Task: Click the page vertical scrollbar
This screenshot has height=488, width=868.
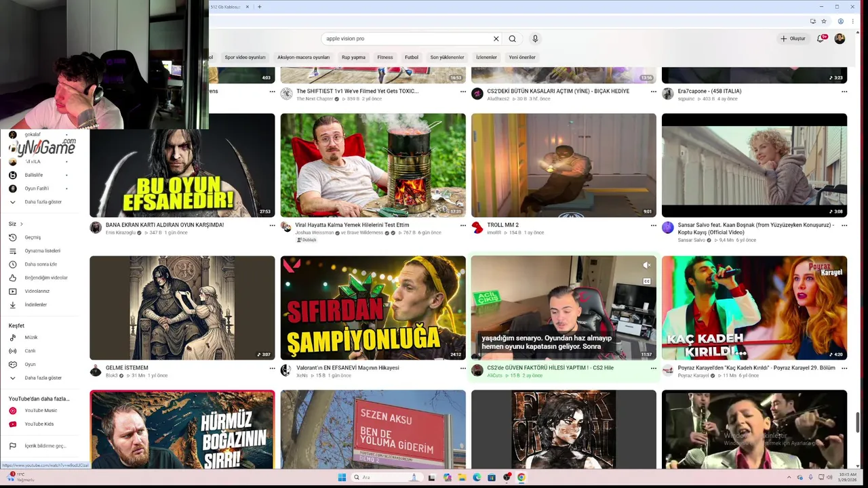Action: 858,422
